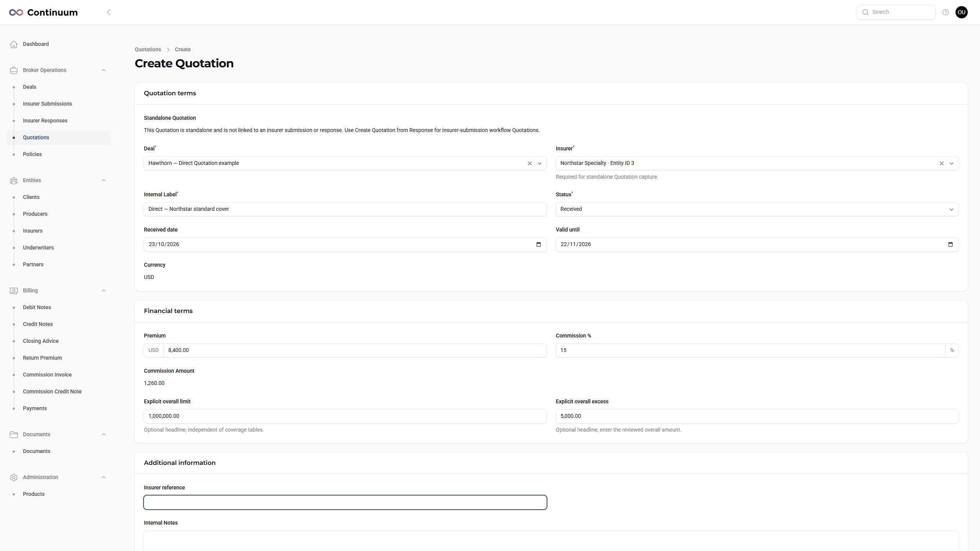Open the Insurer dropdown arrow
The height and width of the screenshot is (551, 980).
952,163
